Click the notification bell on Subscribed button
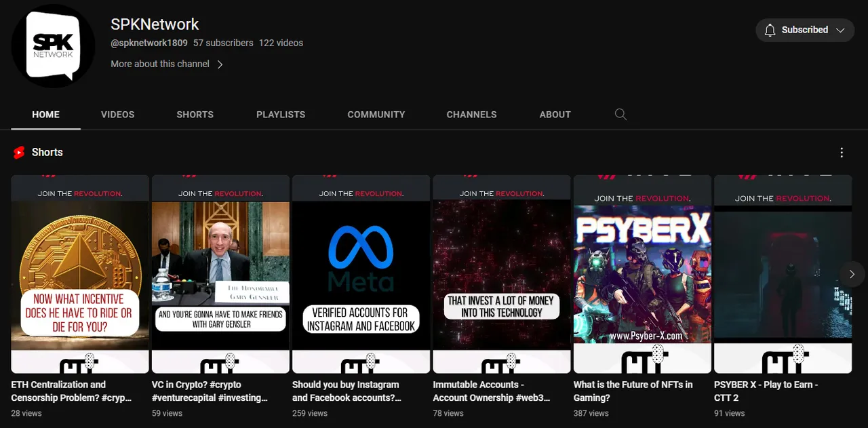The width and height of the screenshot is (868, 428). click(x=770, y=30)
